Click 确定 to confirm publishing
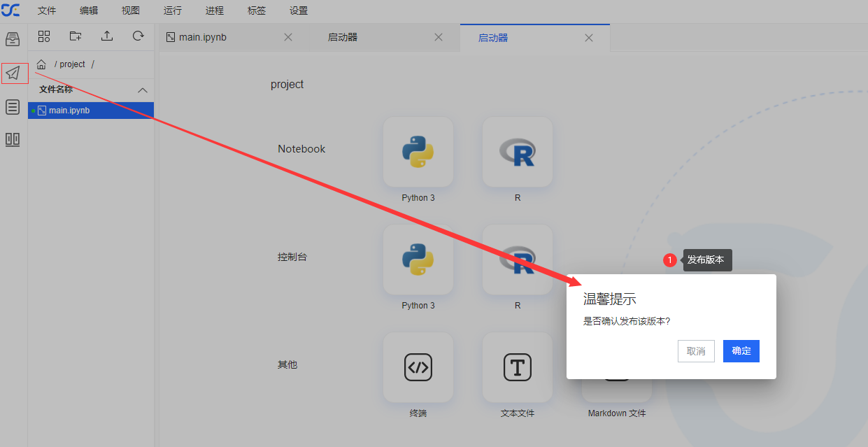 point(741,351)
